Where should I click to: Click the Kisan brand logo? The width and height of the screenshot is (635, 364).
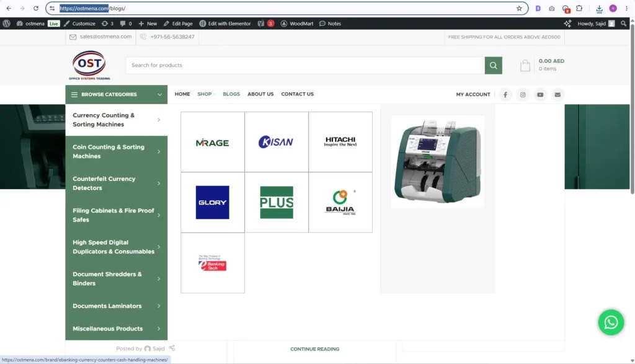point(276,142)
